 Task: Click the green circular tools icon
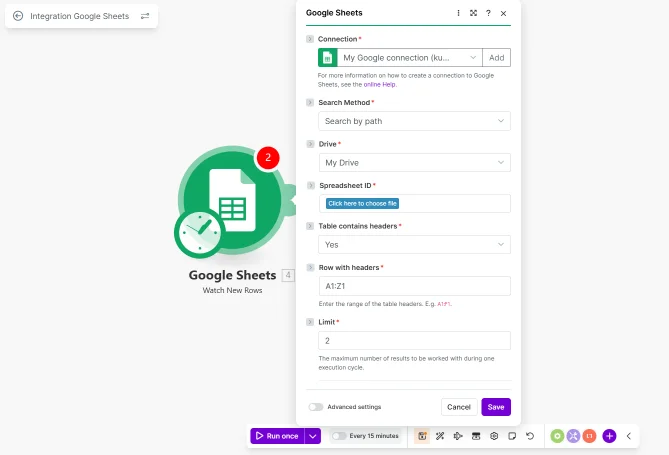point(557,436)
